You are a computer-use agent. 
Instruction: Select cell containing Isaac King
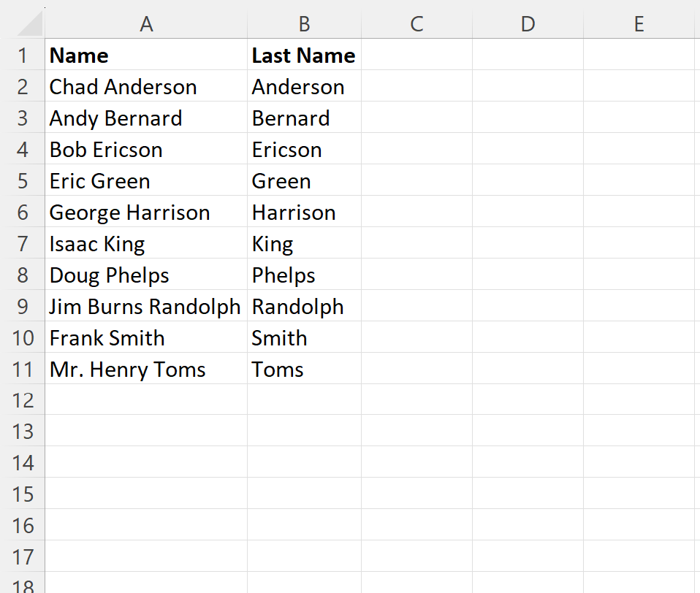[146, 243]
